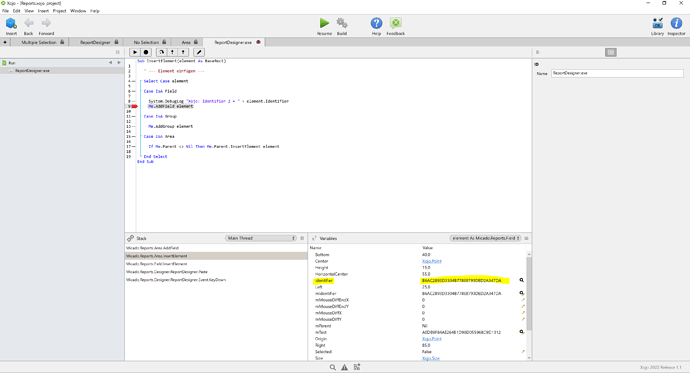Click the debugger Resume play button

tap(135, 52)
